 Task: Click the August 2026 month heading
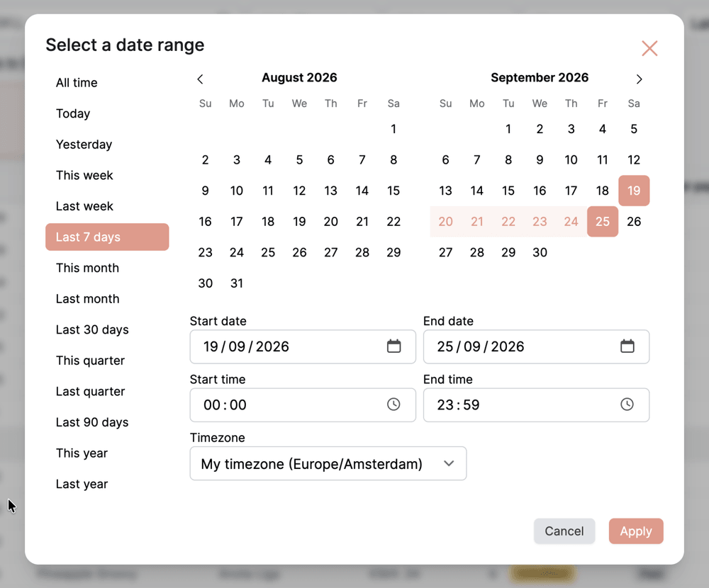pyautogui.click(x=299, y=77)
